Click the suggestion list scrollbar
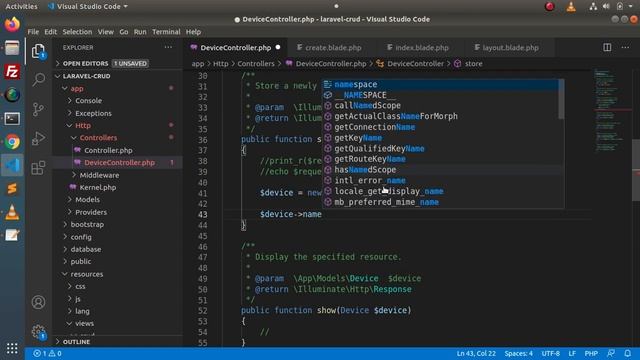Screen dimensions: 640x360 [561, 99]
